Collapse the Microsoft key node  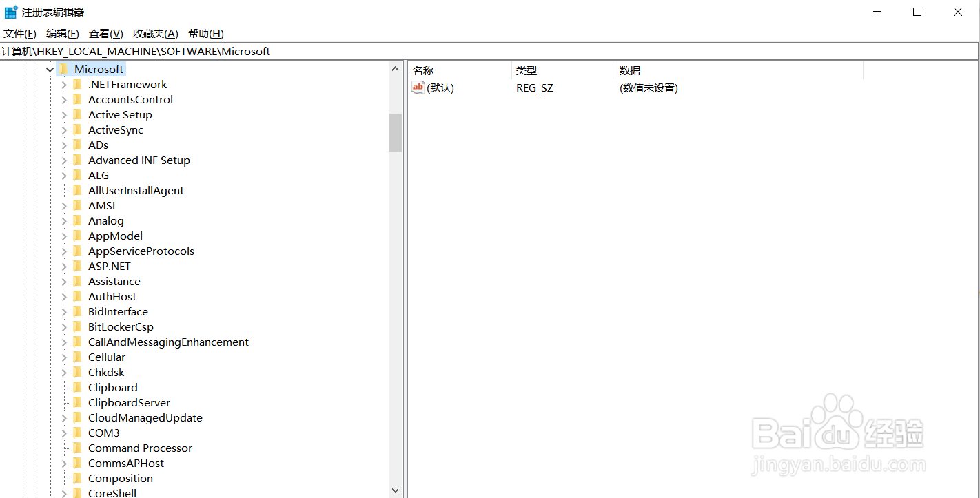coord(50,70)
